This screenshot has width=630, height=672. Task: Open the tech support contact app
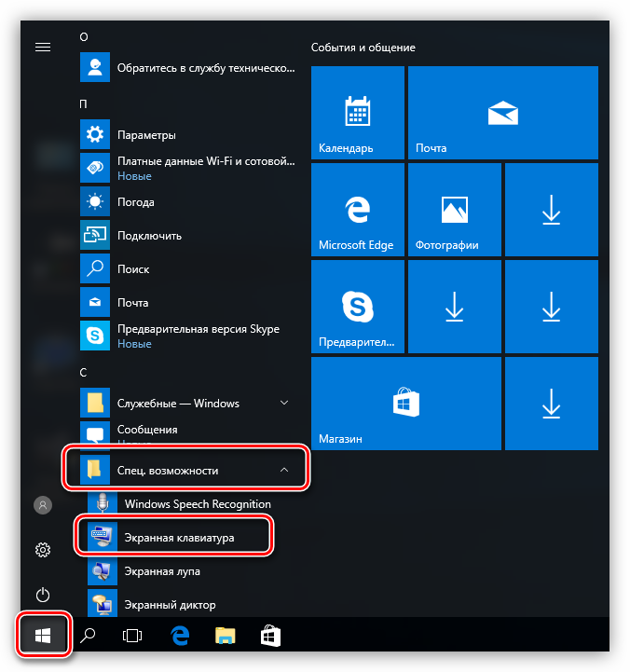[x=187, y=68]
